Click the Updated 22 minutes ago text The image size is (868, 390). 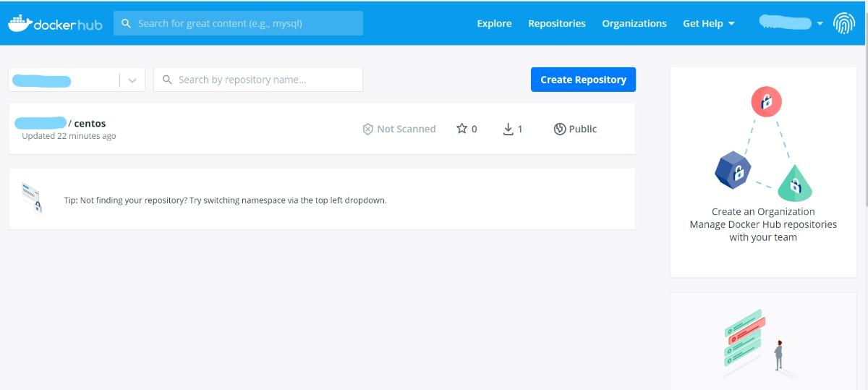click(x=69, y=136)
